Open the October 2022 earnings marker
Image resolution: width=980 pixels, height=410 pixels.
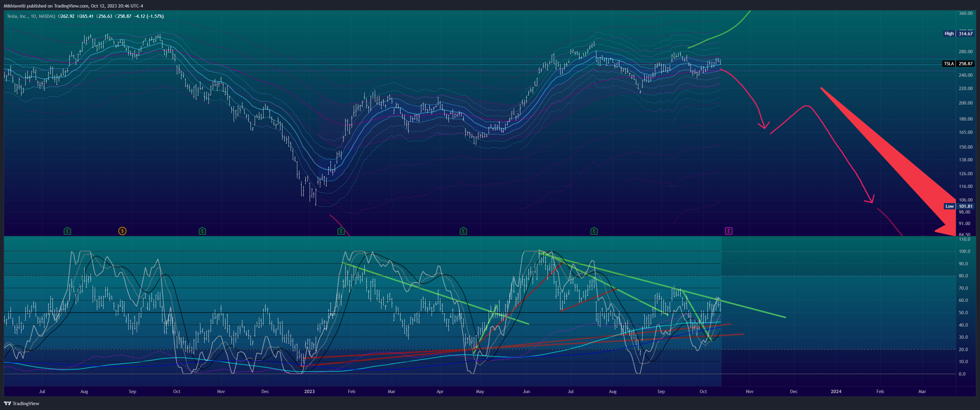pyautogui.click(x=203, y=231)
